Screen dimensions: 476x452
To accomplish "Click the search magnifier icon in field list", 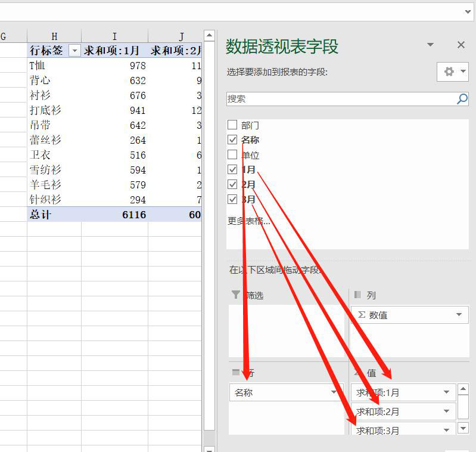I will tap(462, 99).
